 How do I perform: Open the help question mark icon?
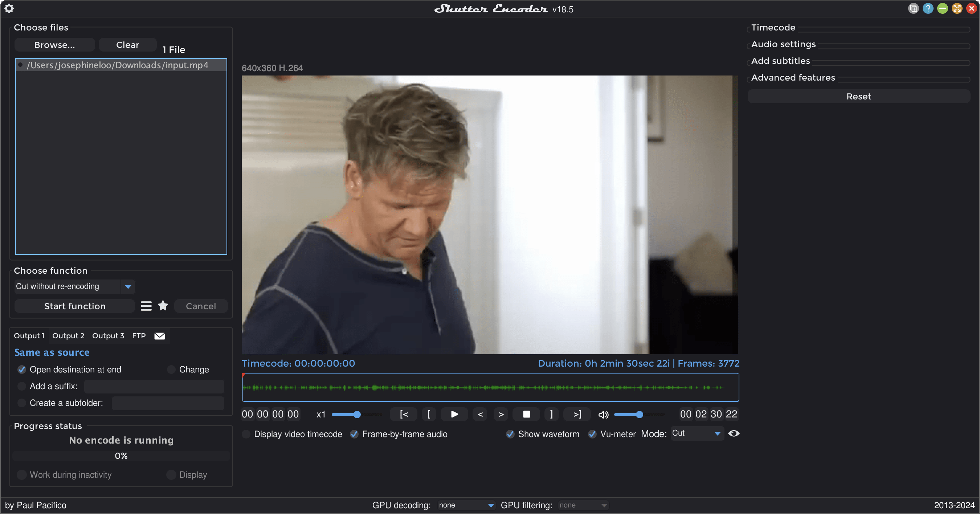[x=927, y=8]
